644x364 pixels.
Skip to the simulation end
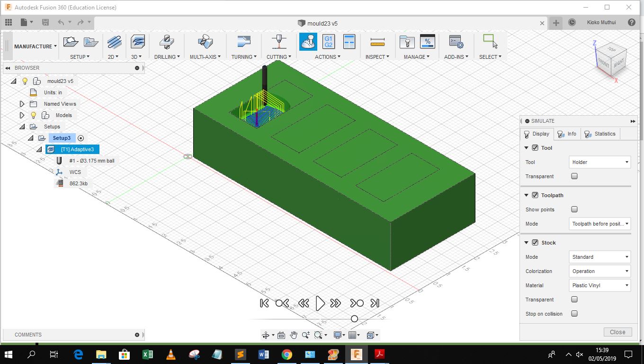tap(375, 303)
